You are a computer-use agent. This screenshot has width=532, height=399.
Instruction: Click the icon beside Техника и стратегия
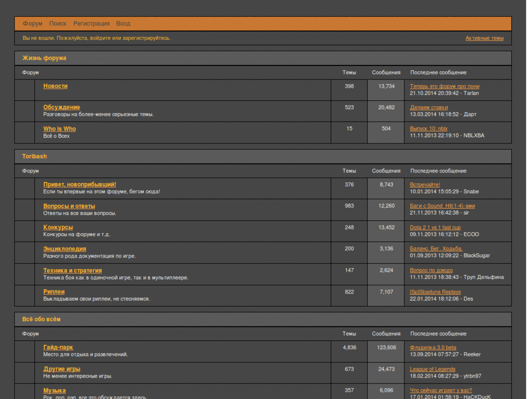pos(25,274)
